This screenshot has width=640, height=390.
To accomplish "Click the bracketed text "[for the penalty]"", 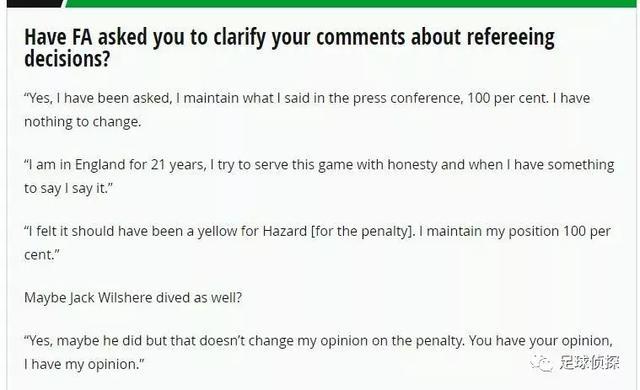I will point(363,231).
